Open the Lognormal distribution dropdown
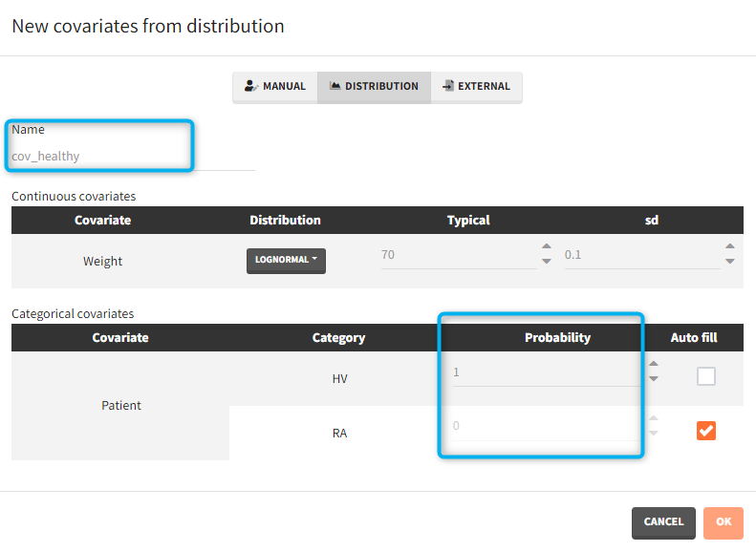The height and width of the screenshot is (552, 756). [x=286, y=260]
